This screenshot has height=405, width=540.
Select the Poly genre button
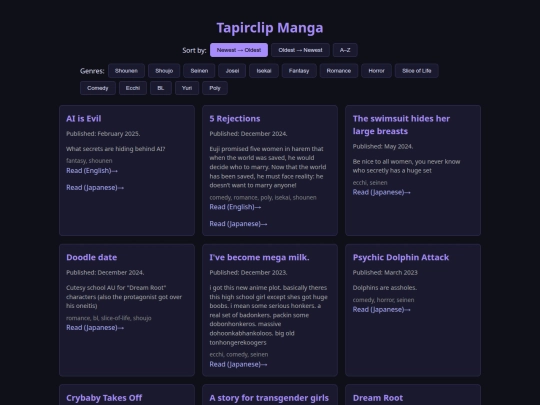tap(215, 88)
